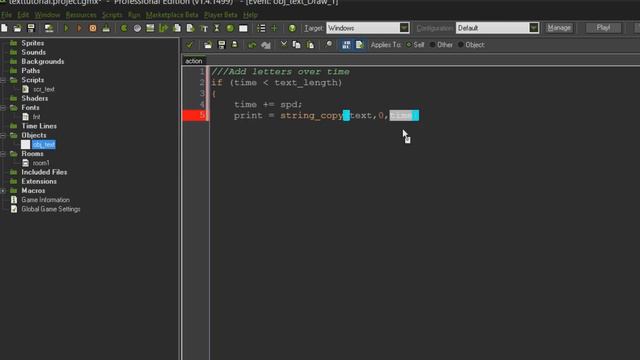The image size is (640, 360).
Task: Open the Marketplace Beta menu
Action: coord(172,15)
